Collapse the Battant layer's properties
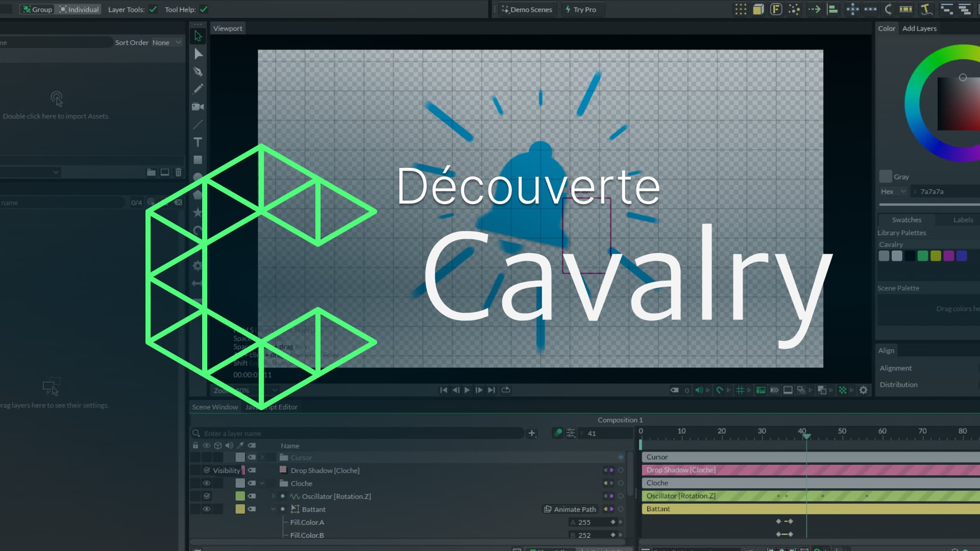This screenshot has width=980, height=551. [x=273, y=509]
